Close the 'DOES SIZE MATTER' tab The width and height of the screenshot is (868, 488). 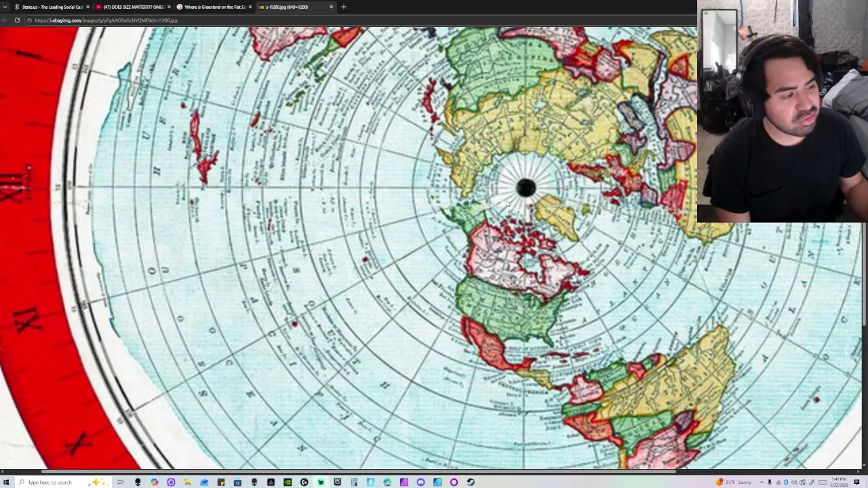169,7
